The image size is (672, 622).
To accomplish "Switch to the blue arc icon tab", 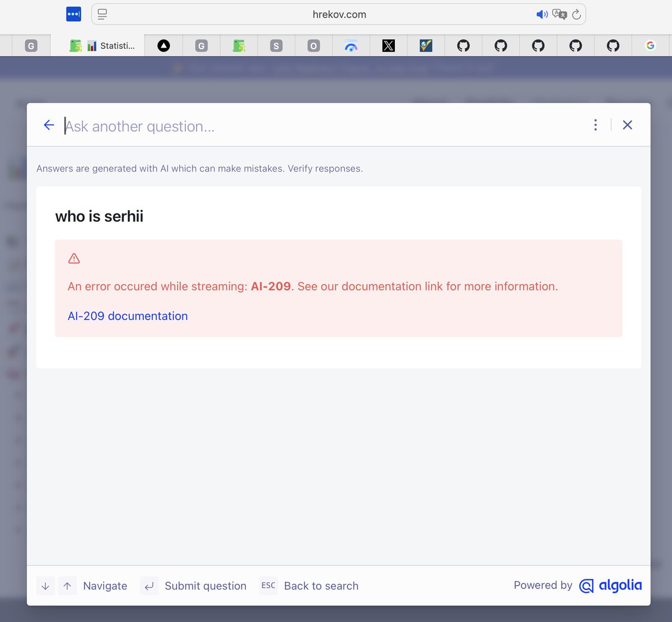I will (x=351, y=46).
